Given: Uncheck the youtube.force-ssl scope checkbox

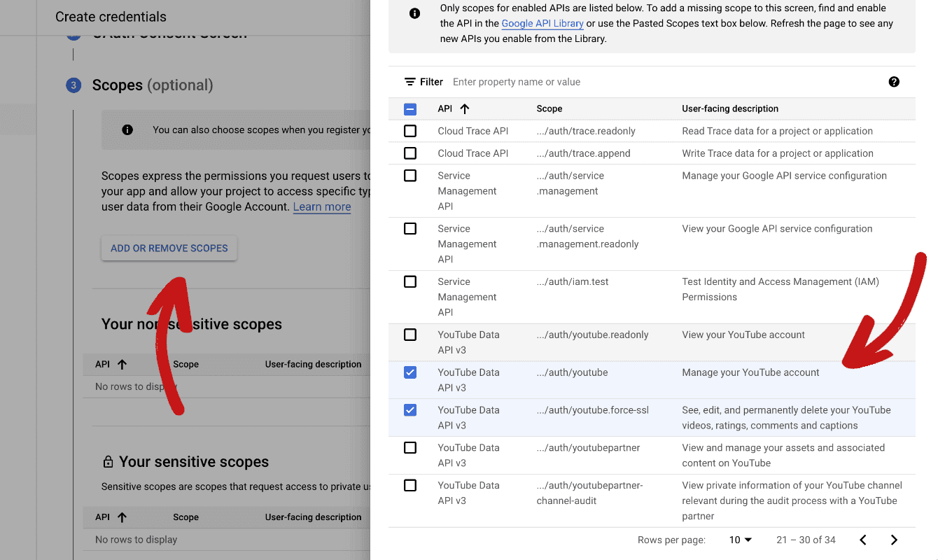Looking at the screenshot, I should pyautogui.click(x=410, y=410).
